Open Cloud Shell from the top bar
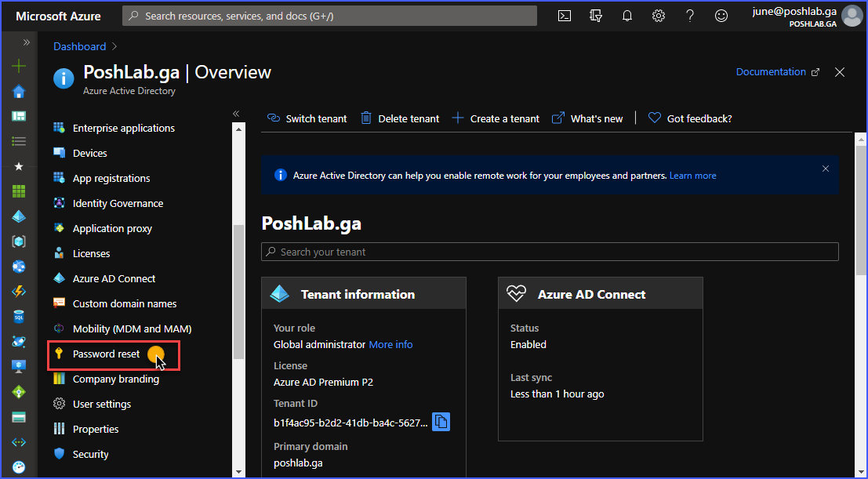 point(564,16)
